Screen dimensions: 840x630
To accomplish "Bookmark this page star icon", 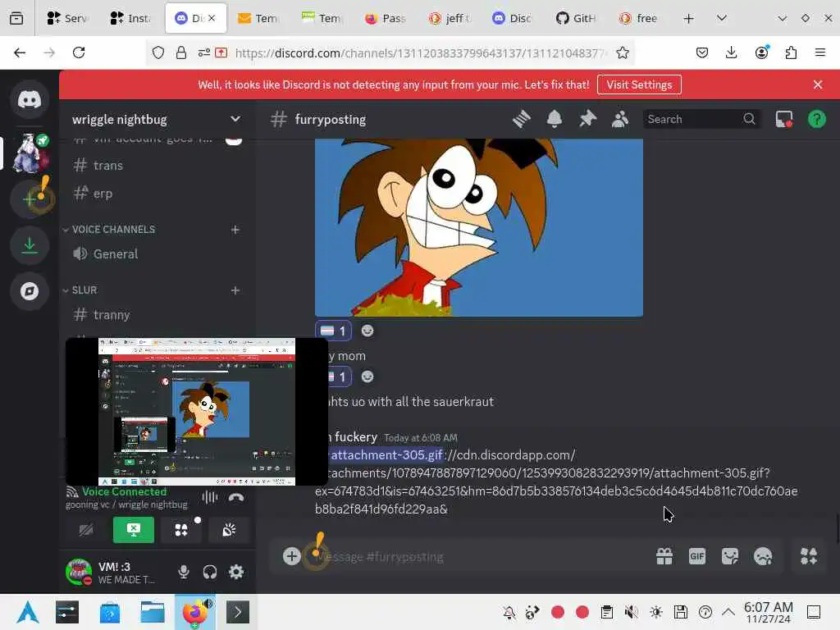I will click(x=622, y=52).
